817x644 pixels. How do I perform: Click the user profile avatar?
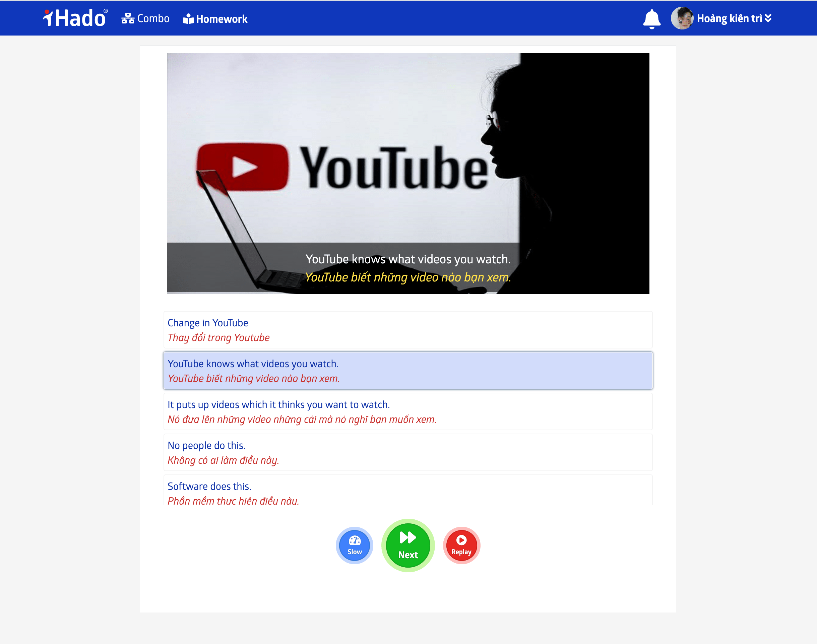[682, 18]
